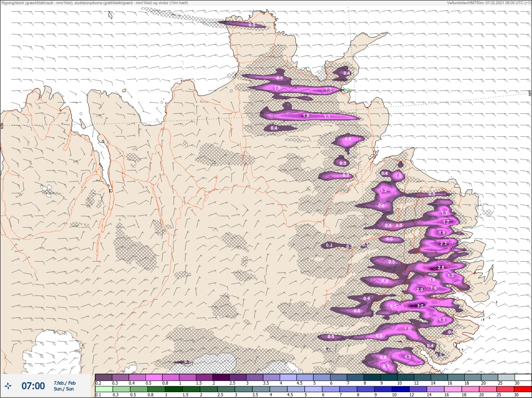
Task: Click the 1.2 snowfall value on the map
Action: 384,191
